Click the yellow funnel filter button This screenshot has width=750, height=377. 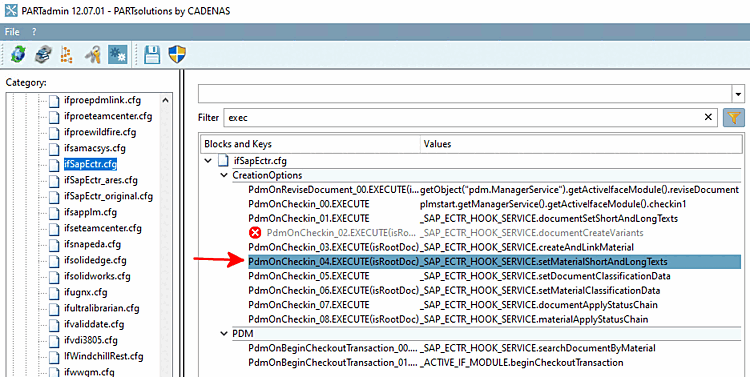click(734, 117)
